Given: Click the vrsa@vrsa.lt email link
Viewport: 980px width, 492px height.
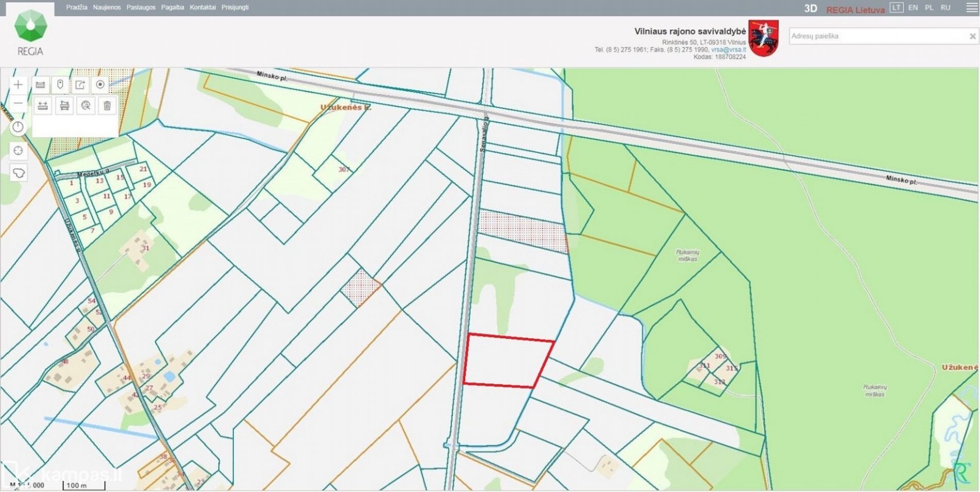Looking at the screenshot, I should tap(728, 50).
